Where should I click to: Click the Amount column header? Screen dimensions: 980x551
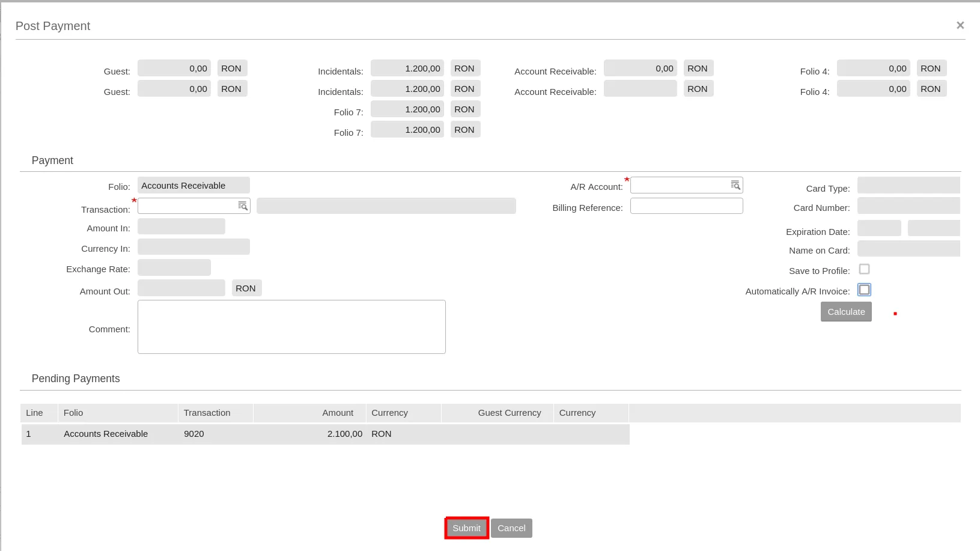(x=309, y=413)
